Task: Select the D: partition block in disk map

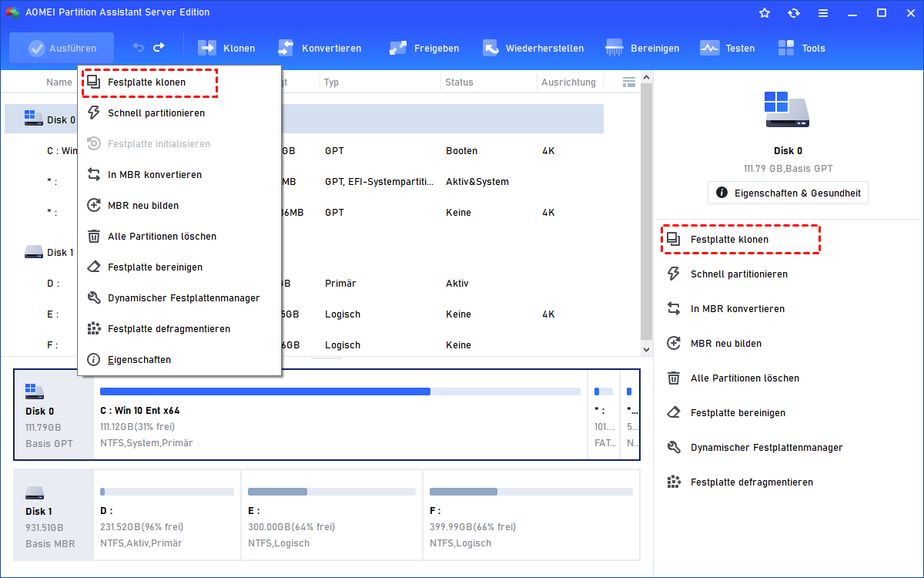Action: coord(167,515)
